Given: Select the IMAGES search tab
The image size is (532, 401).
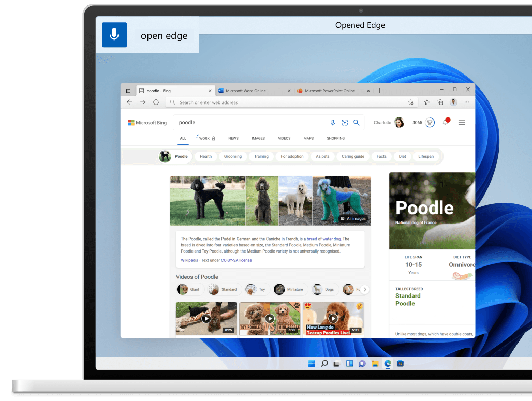Looking at the screenshot, I should coord(258,139).
